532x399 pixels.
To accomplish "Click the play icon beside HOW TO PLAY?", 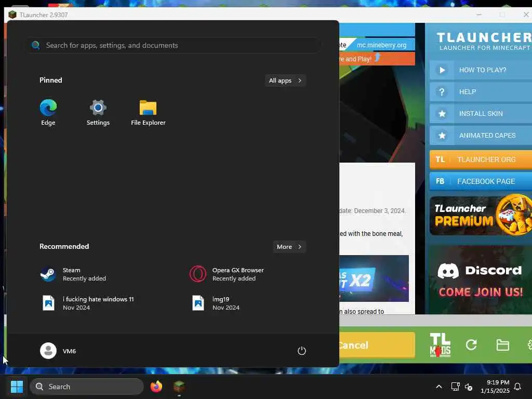I will (442, 70).
